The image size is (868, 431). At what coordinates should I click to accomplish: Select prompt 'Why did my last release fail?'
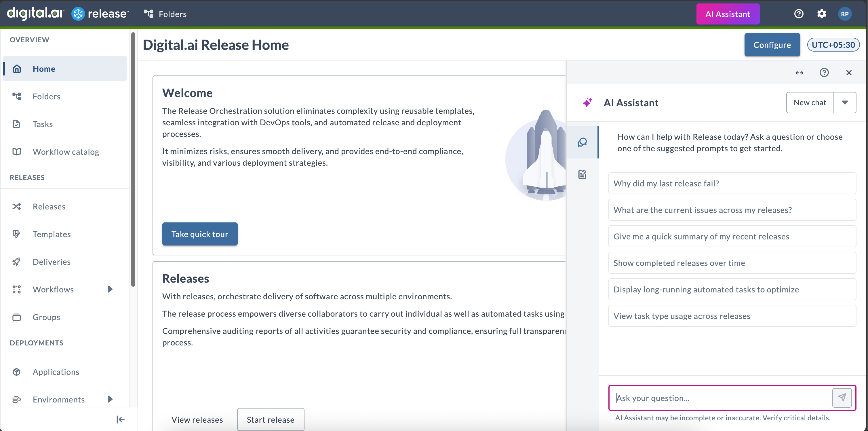coord(732,184)
